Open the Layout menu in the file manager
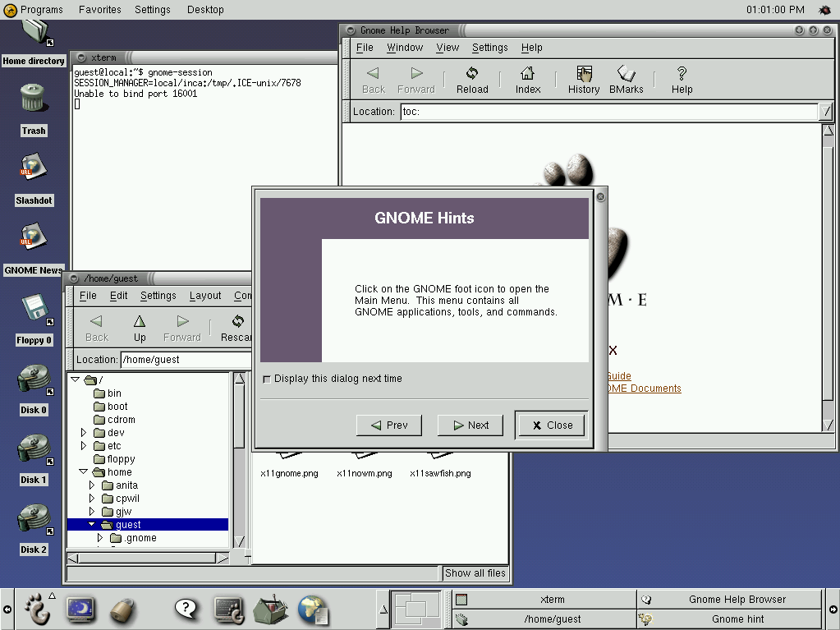840x630 pixels. (x=204, y=296)
